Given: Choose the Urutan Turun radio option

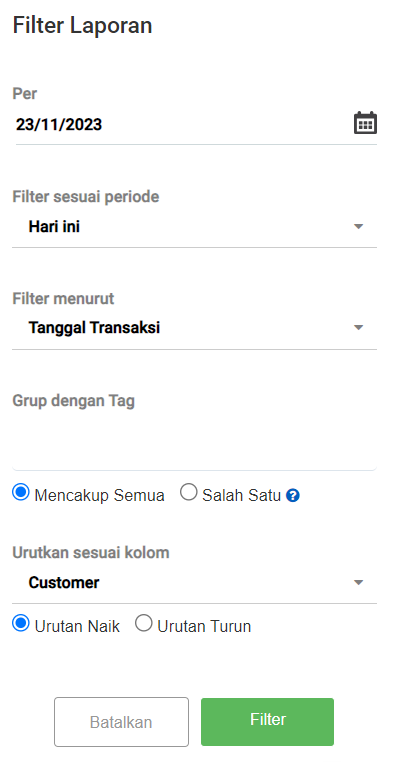Looking at the screenshot, I should (x=144, y=623).
